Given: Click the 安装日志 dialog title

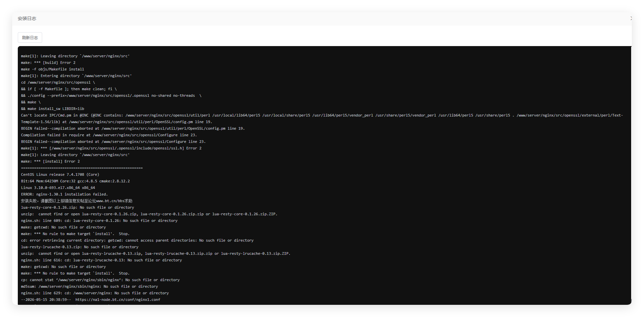Looking at the screenshot, I should point(27,18).
